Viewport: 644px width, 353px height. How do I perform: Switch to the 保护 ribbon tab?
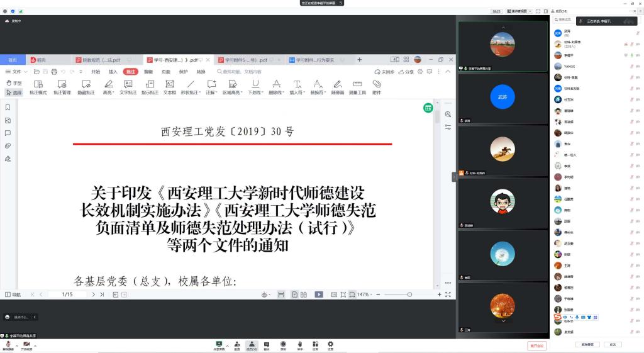[184, 72]
